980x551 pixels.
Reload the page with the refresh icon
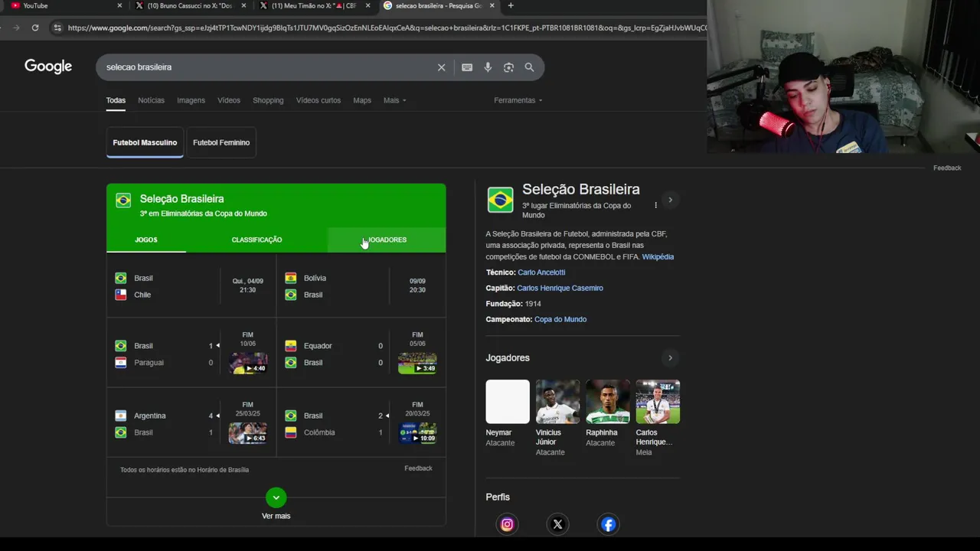35,28
